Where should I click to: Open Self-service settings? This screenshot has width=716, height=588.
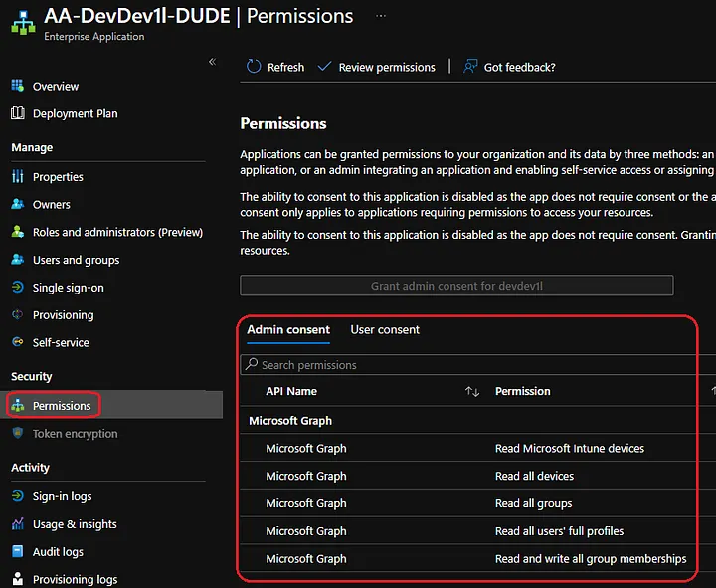click(x=61, y=343)
